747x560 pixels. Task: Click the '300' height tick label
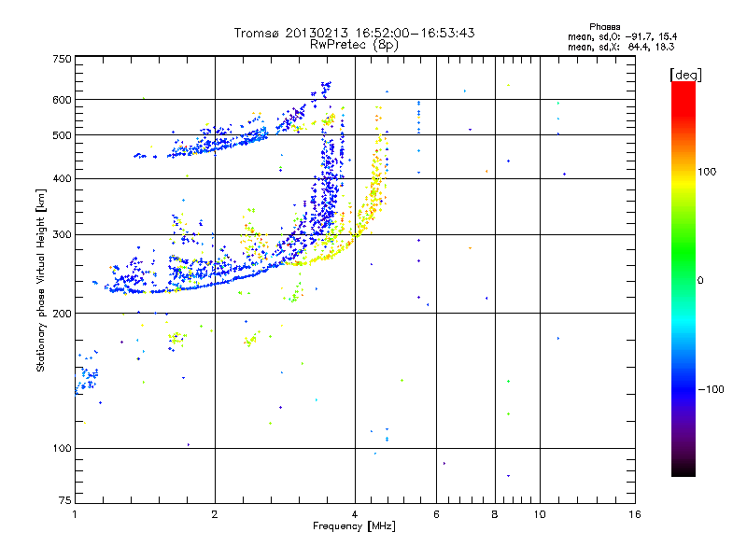(62, 235)
